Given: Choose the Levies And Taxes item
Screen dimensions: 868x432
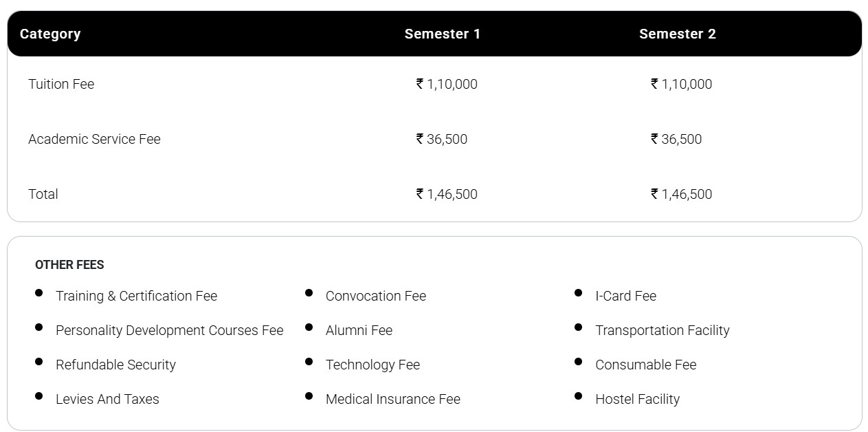Looking at the screenshot, I should [107, 399].
